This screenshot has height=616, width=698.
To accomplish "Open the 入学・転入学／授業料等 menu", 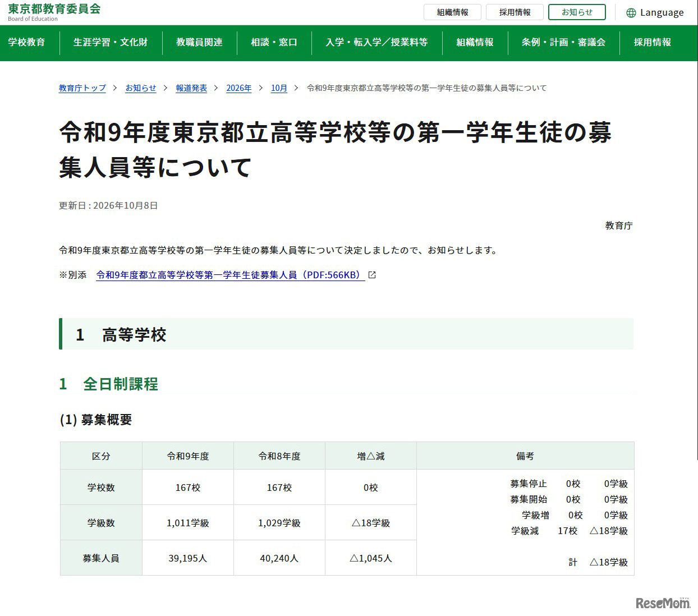I will click(x=376, y=42).
